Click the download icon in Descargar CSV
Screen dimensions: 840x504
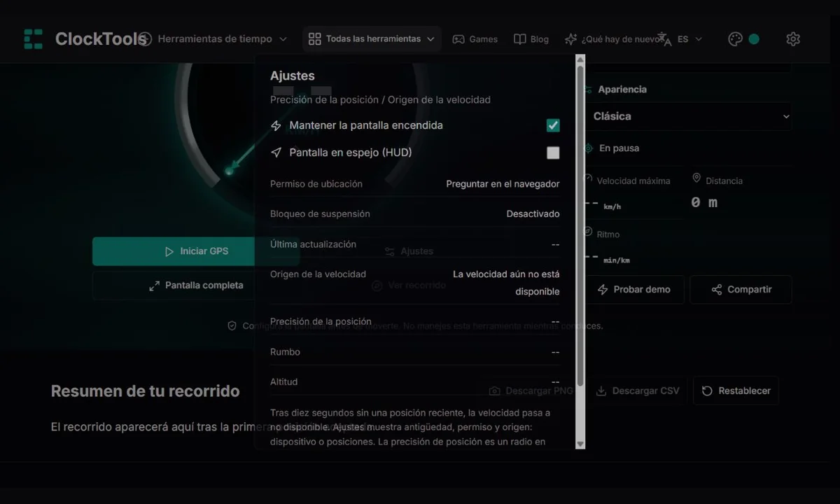(601, 391)
